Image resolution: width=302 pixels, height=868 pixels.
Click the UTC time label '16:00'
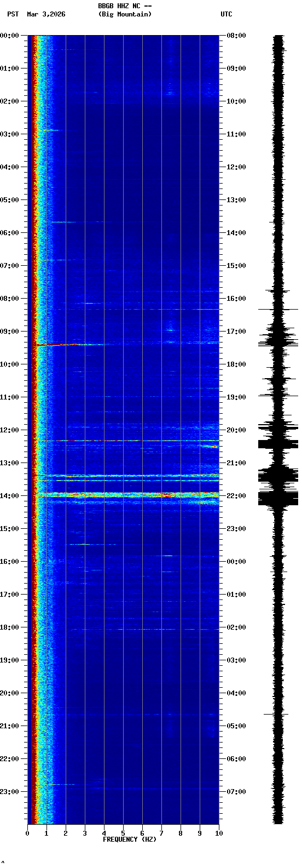(x=236, y=299)
